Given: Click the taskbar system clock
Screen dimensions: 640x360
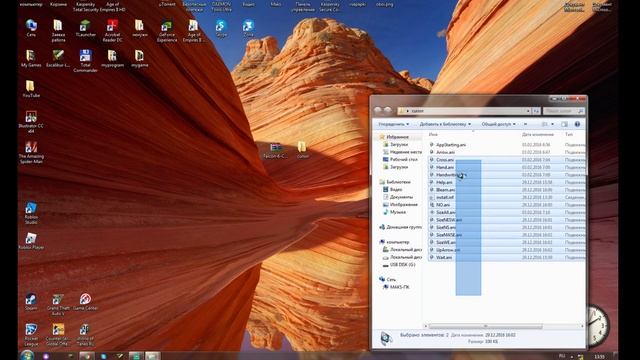Looking at the screenshot, I should click(x=599, y=357).
